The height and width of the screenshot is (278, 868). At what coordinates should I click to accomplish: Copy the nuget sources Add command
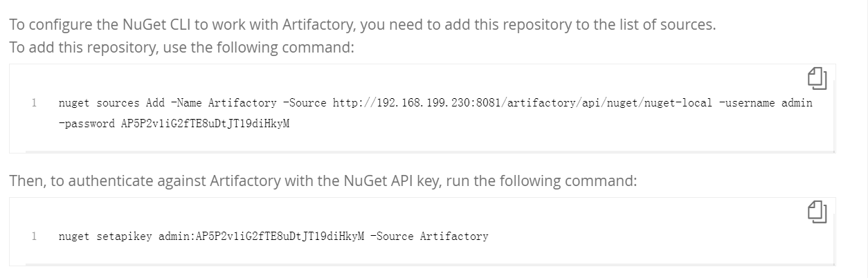(x=817, y=78)
